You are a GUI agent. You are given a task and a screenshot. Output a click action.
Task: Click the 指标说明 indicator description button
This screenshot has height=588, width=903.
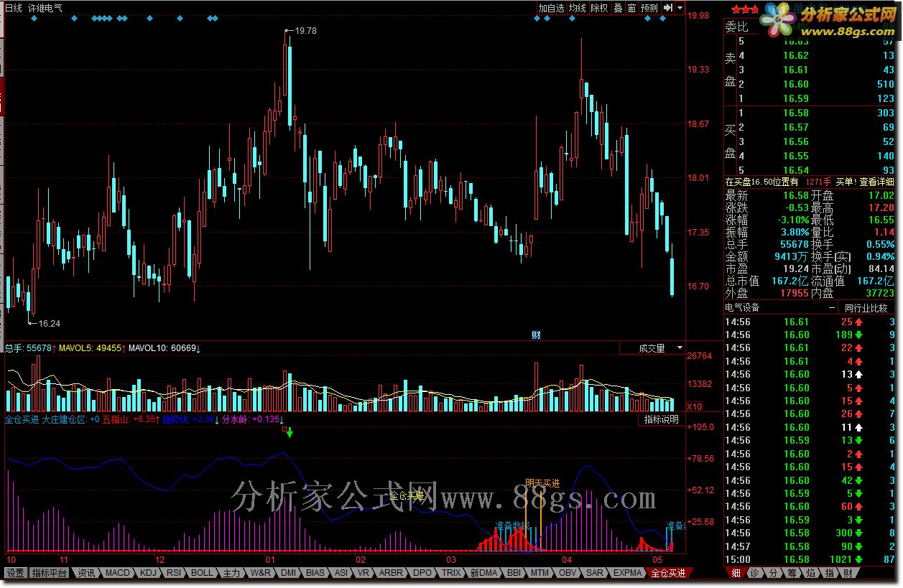[661, 419]
